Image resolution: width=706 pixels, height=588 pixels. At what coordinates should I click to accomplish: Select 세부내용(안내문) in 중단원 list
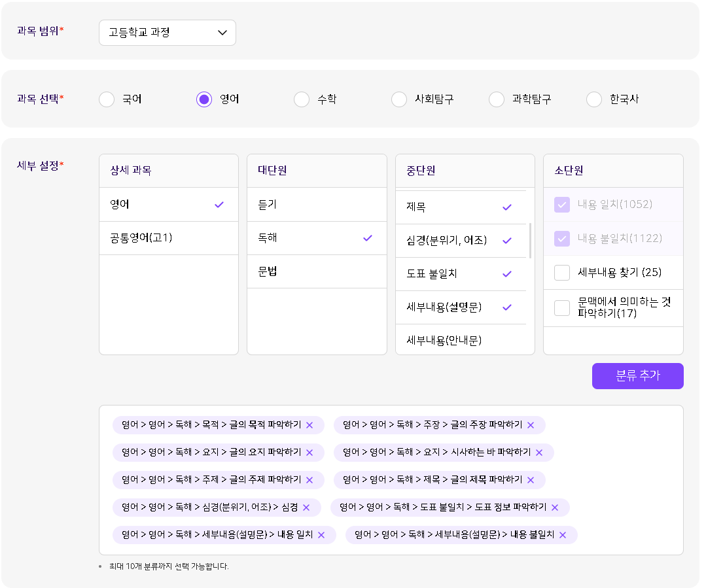point(460,340)
